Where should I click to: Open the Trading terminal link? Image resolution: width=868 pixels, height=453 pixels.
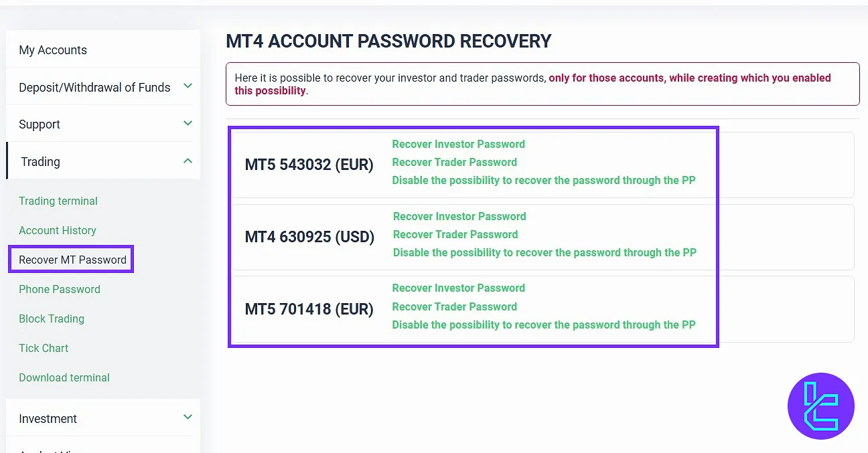(x=58, y=201)
